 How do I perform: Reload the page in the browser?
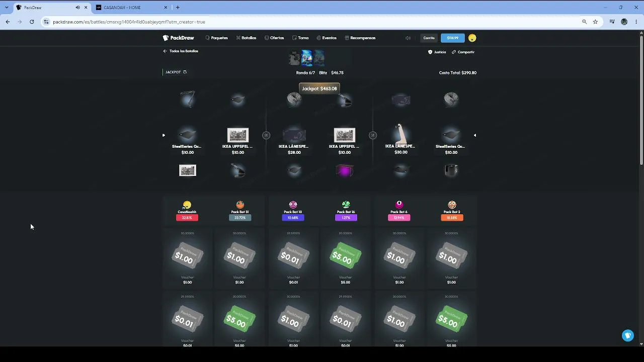pos(32,22)
